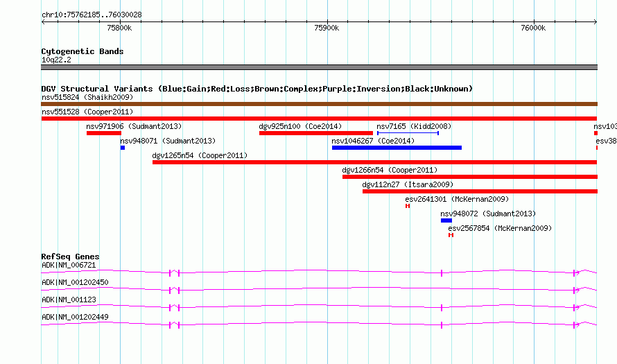
Task: Click the tiny red esv2567854 marker
Action: pyautogui.click(x=451, y=235)
